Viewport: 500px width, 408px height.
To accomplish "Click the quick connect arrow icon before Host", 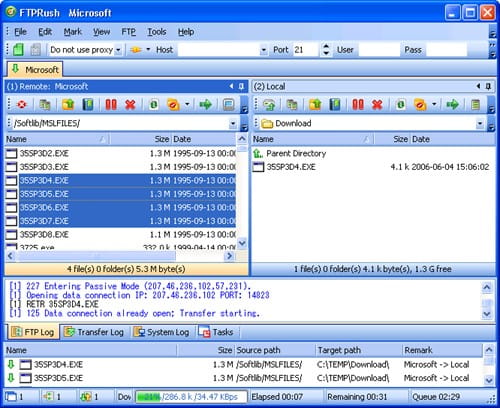I will pyautogui.click(x=136, y=50).
